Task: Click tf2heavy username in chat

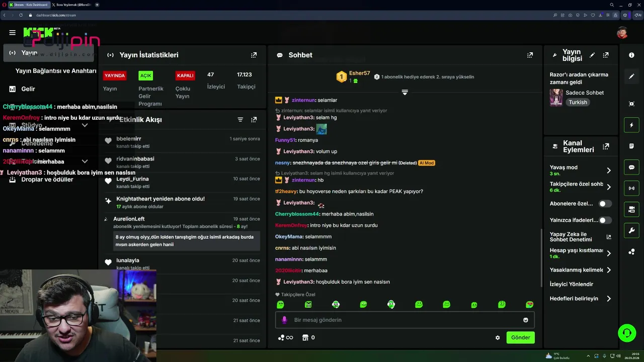Action: (286, 192)
